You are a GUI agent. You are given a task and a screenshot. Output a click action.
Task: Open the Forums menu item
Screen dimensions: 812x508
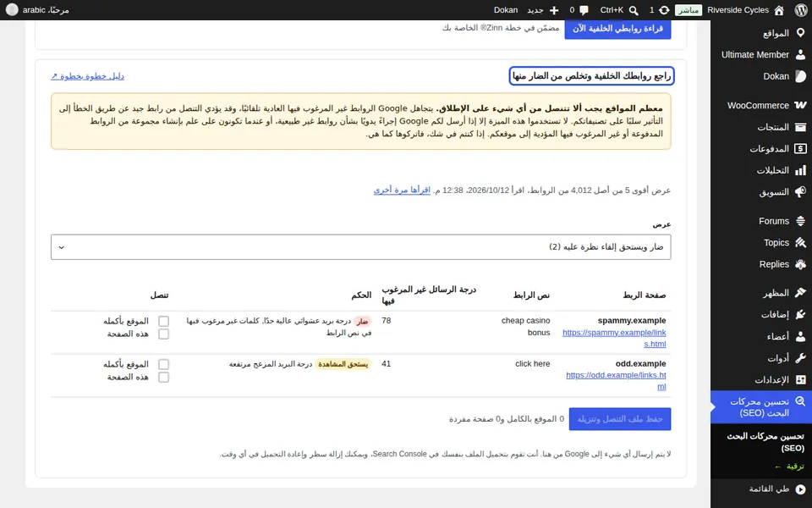(x=761, y=221)
